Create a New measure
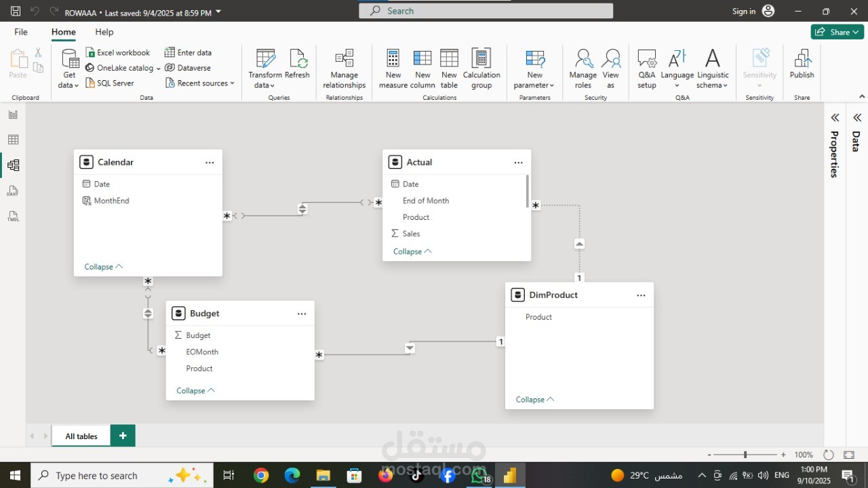 point(393,69)
